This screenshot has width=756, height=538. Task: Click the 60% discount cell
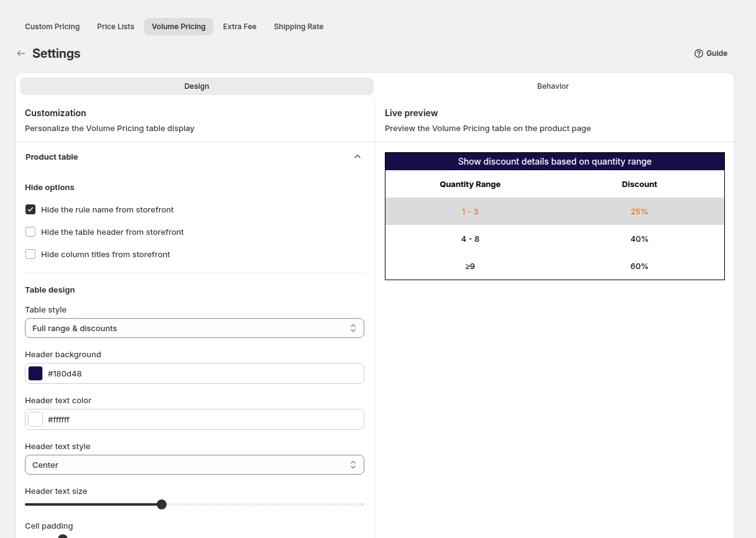[639, 267]
